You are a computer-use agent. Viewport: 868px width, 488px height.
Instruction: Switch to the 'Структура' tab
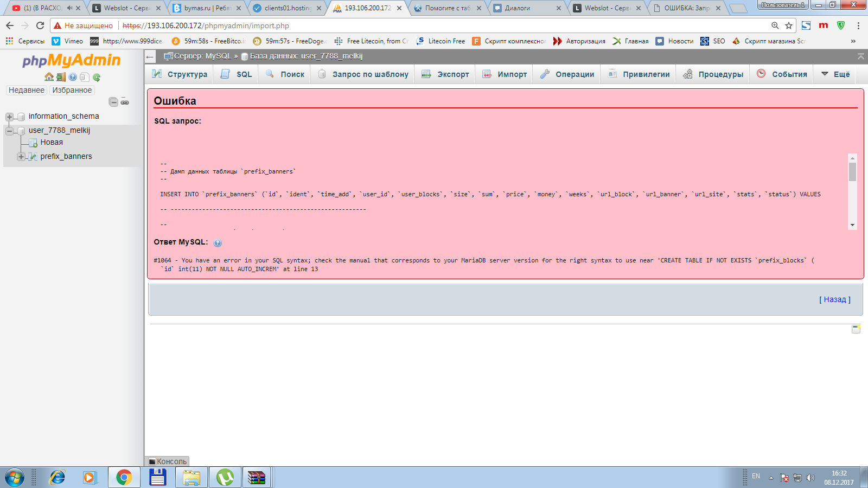180,74
